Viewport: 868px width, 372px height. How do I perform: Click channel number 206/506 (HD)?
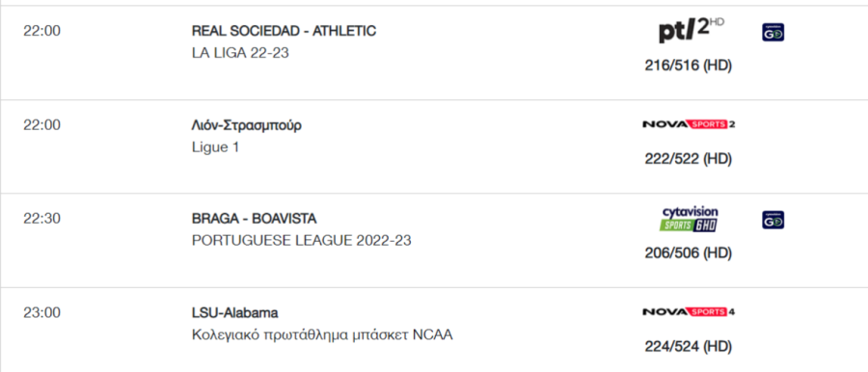coord(688,253)
